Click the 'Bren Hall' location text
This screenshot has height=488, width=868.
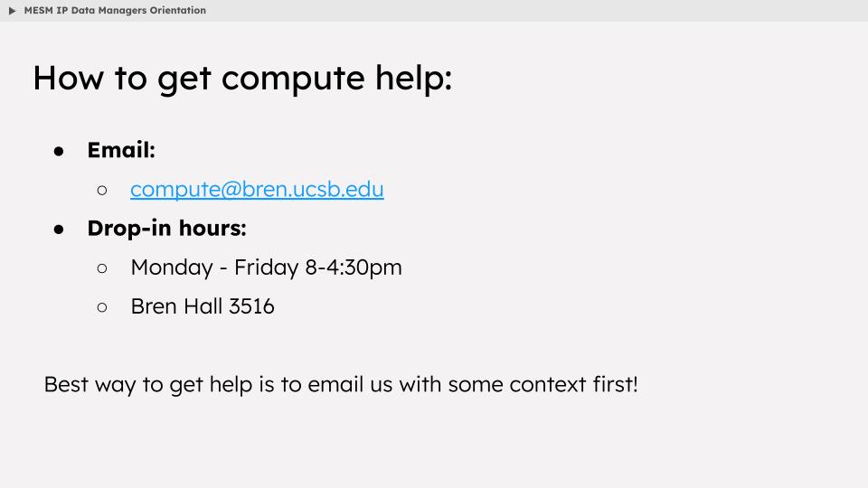pyautogui.click(x=176, y=306)
